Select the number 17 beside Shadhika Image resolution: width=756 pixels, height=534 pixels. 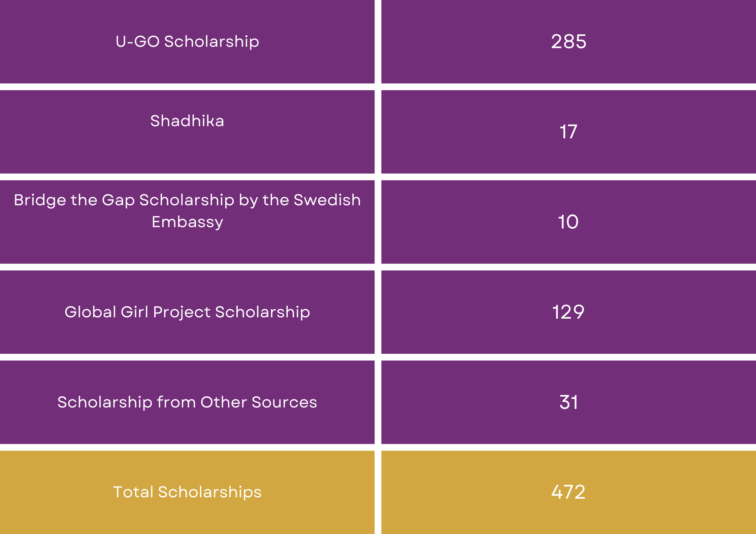(x=568, y=132)
